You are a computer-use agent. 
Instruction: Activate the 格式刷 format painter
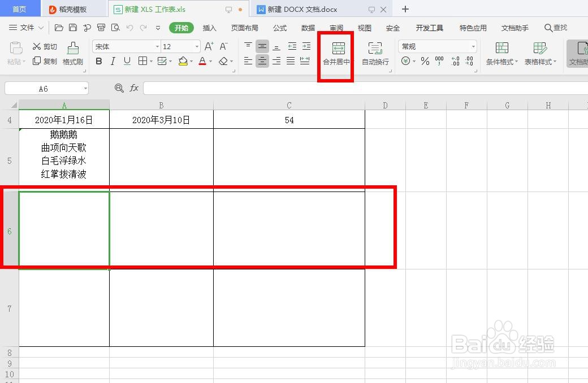(x=73, y=54)
